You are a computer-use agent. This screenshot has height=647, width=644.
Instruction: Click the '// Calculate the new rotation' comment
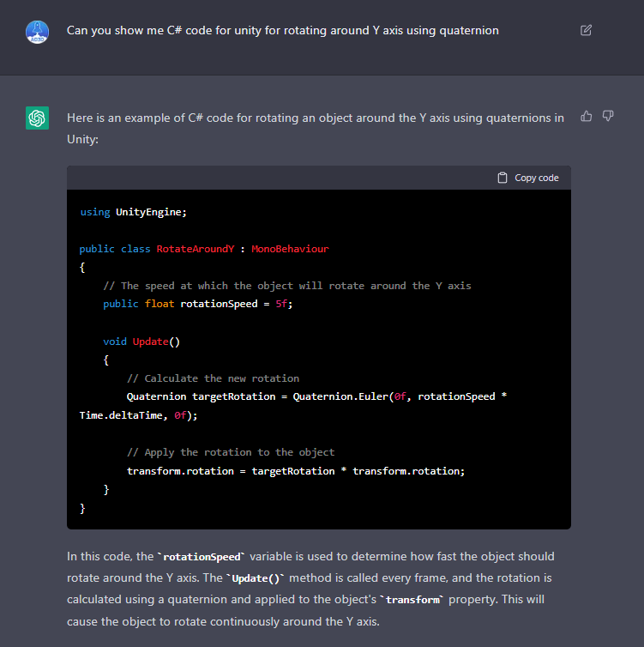(x=213, y=378)
